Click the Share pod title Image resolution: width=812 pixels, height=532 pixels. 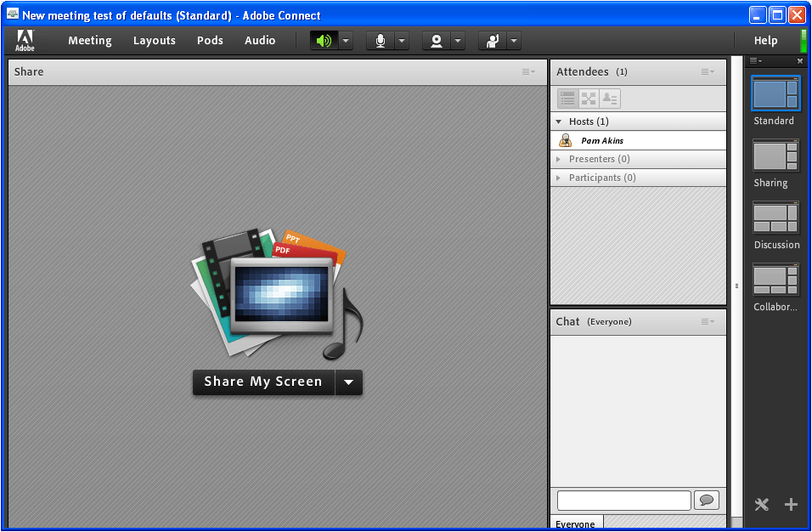(29, 72)
